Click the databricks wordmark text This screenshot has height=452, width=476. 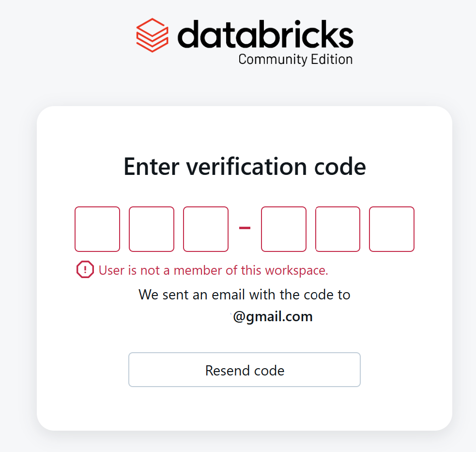click(x=265, y=34)
